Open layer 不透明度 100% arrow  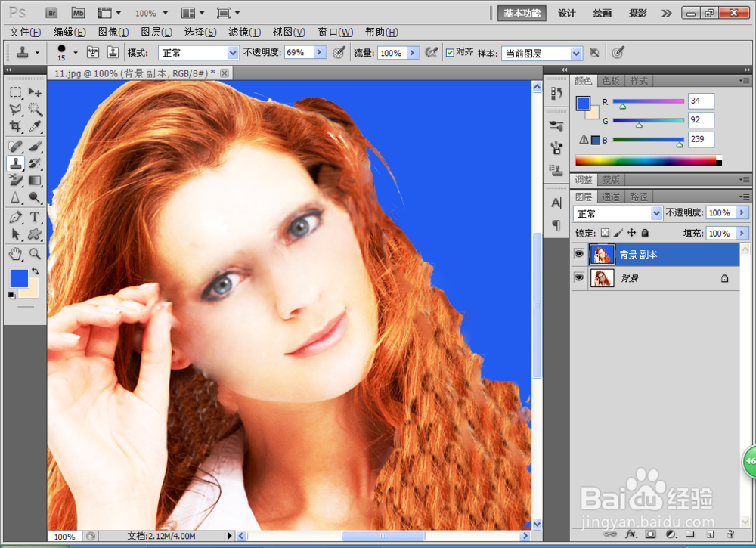tap(742, 212)
